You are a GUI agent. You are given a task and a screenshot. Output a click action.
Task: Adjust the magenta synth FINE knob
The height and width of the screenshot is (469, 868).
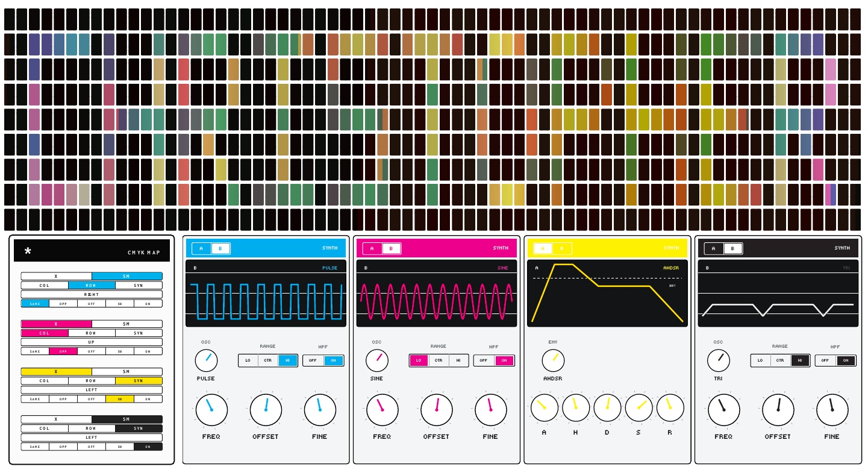click(491, 410)
